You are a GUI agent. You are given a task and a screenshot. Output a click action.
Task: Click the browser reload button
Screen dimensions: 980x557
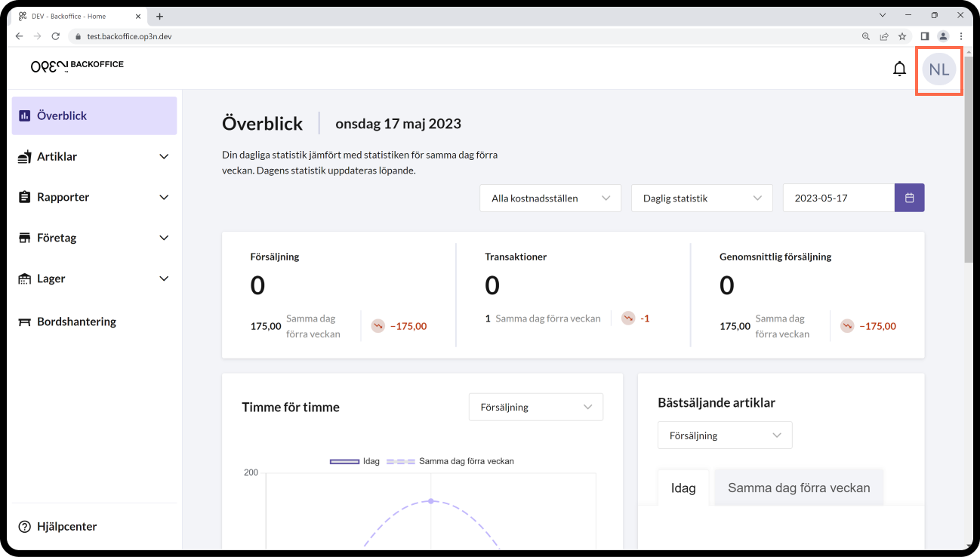coord(55,36)
